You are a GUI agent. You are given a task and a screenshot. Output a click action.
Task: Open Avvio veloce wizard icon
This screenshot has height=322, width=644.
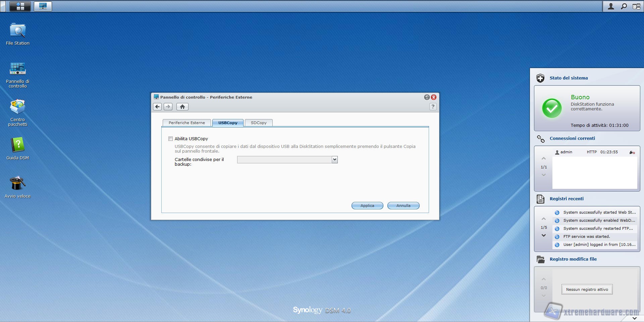click(17, 183)
